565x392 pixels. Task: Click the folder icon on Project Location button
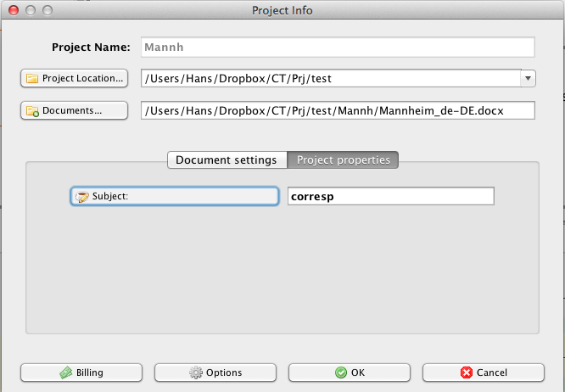click(32, 79)
